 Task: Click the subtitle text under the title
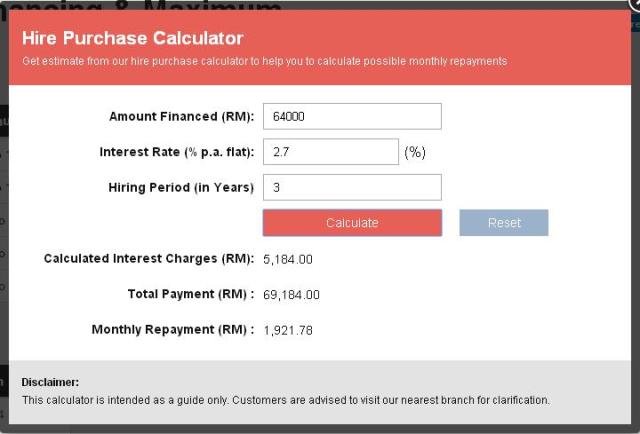tap(264, 62)
